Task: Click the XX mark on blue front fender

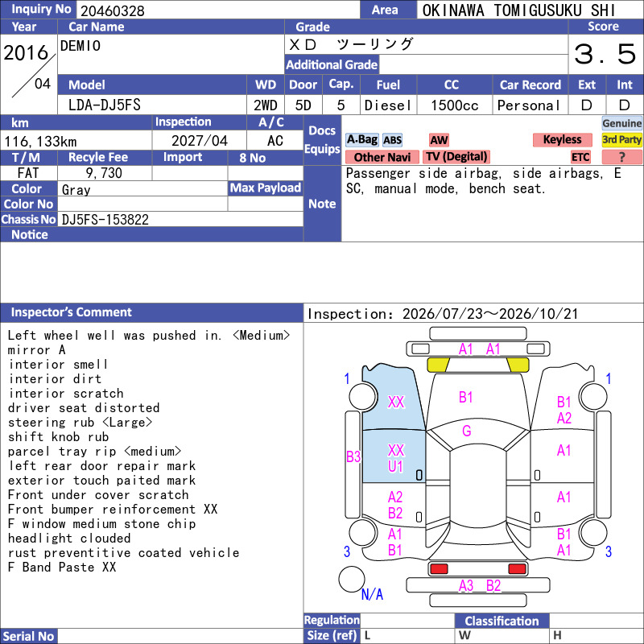Action: click(x=396, y=402)
